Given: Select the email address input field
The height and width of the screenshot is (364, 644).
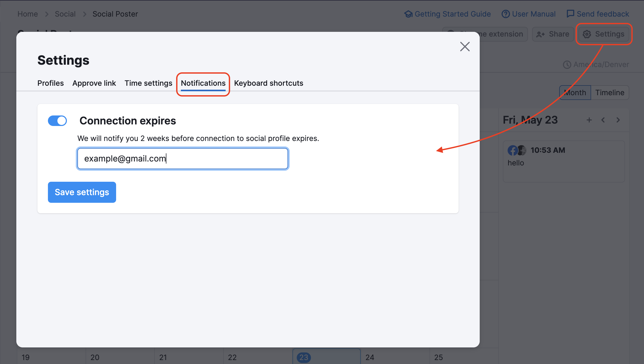Looking at the screenshot, I should [182, 158].
